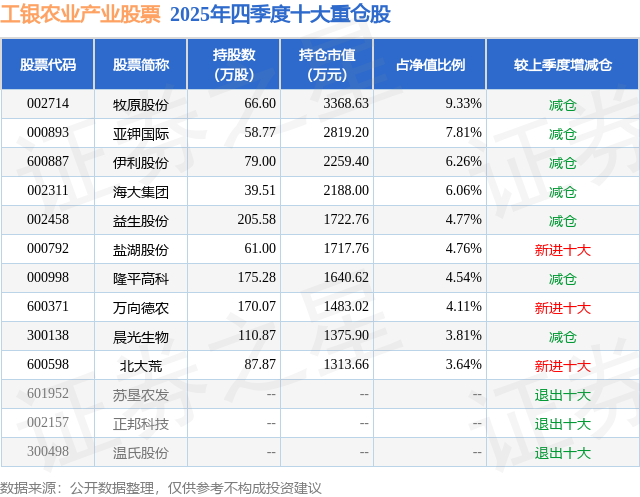Click 退出十大 in 苏垦农发 row
Viewport: 640px width, 497px height.
coord(562,395)
